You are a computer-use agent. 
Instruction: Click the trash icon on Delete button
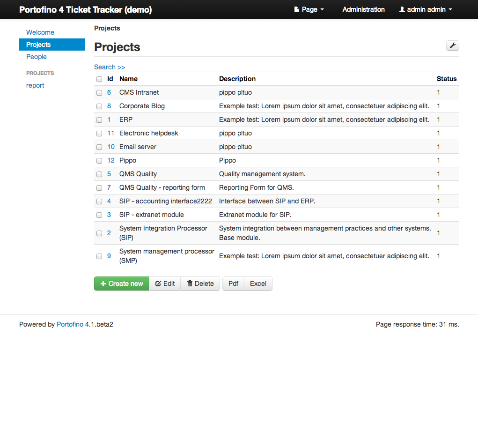[190, 283]
